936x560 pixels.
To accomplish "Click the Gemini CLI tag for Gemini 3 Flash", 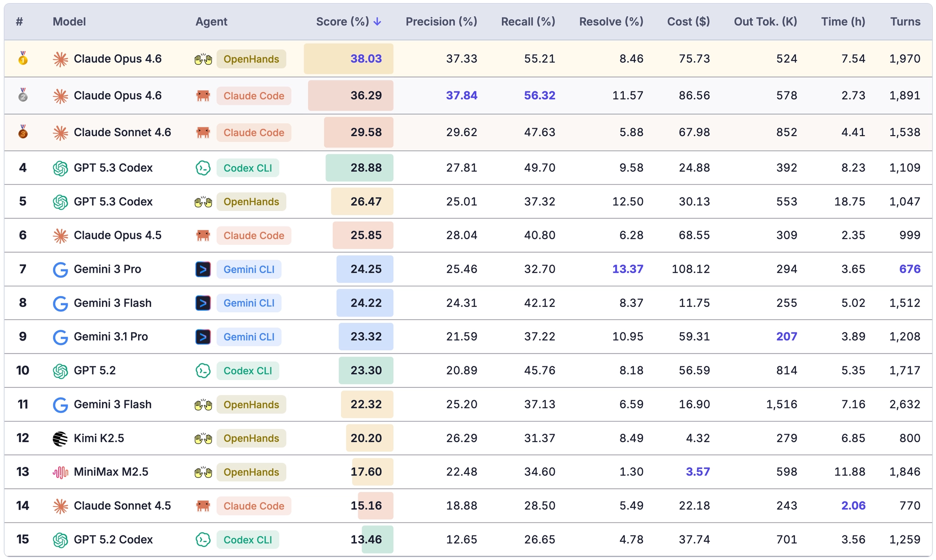I will point(249,303).
